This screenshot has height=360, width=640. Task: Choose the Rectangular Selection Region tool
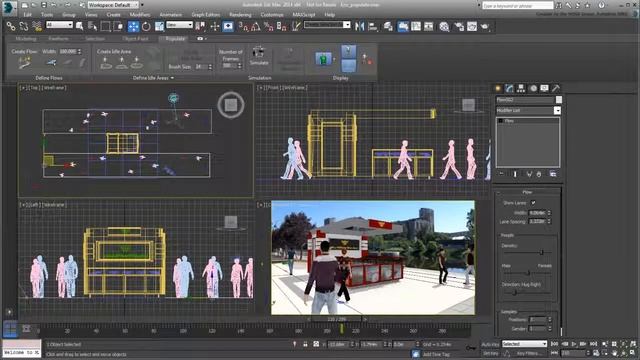point(105,27)
